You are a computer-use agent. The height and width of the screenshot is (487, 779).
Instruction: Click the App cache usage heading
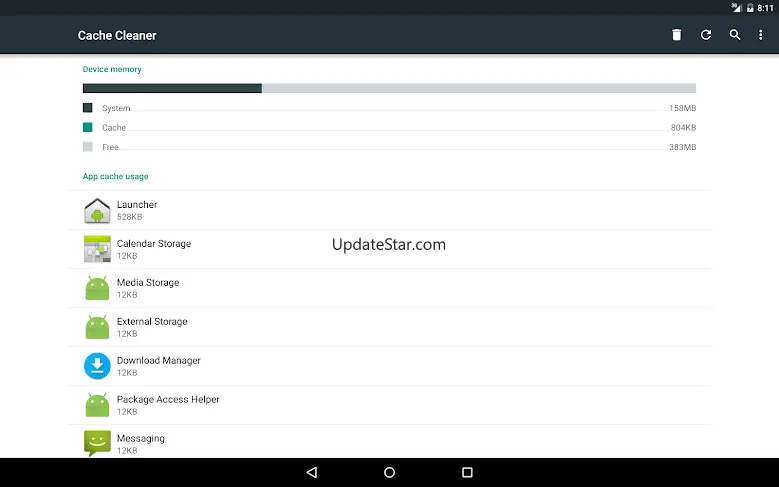[x=115, y=176]
